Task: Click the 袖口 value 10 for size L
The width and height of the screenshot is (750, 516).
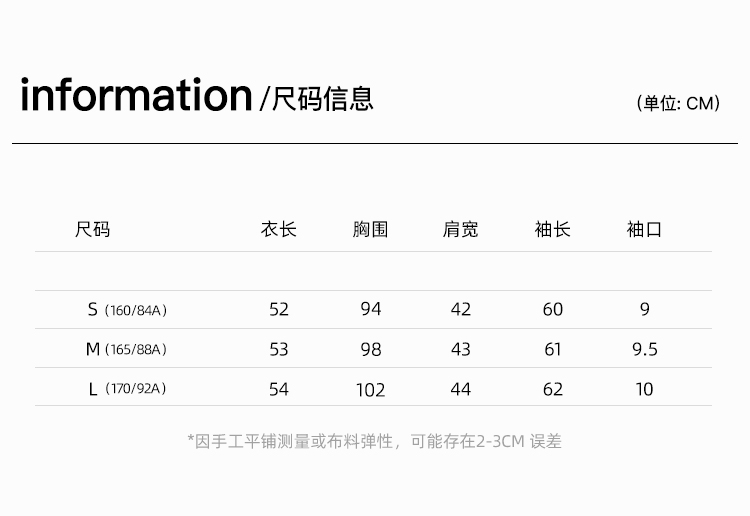Action: (644, 389)
